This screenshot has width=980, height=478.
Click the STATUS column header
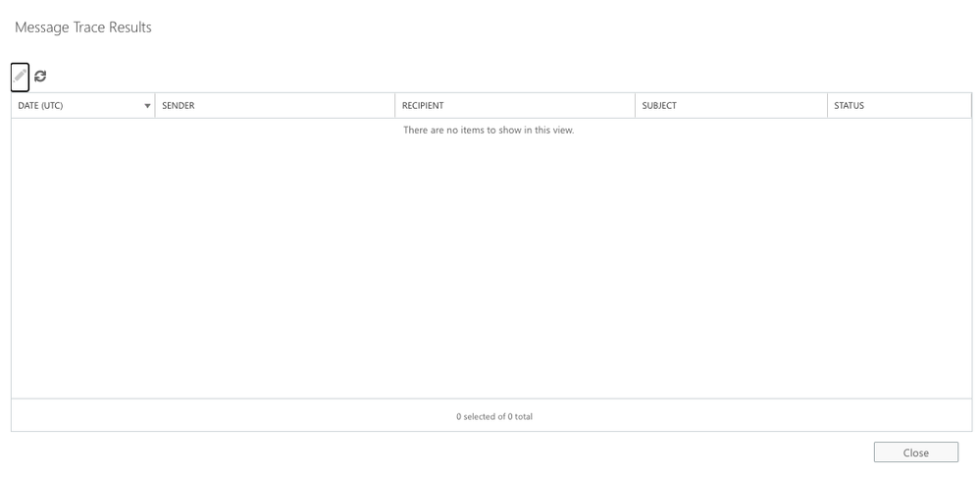(x=900, y=106)
